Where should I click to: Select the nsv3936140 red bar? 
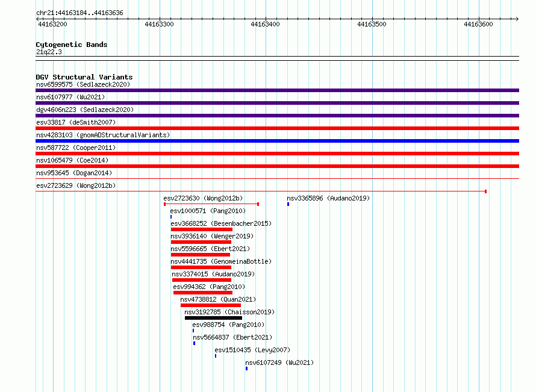(x=201, y=242)
